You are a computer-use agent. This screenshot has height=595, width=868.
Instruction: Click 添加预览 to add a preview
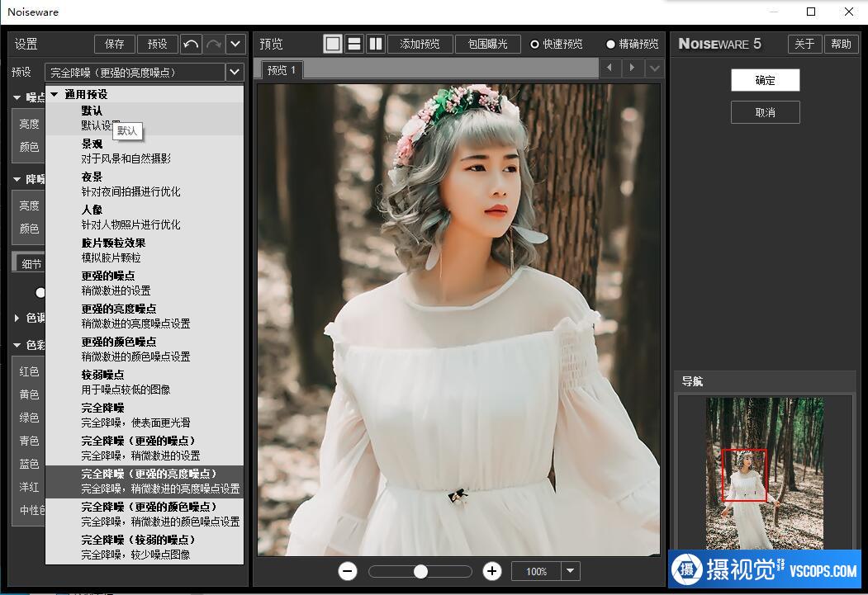tap(420, 45)
